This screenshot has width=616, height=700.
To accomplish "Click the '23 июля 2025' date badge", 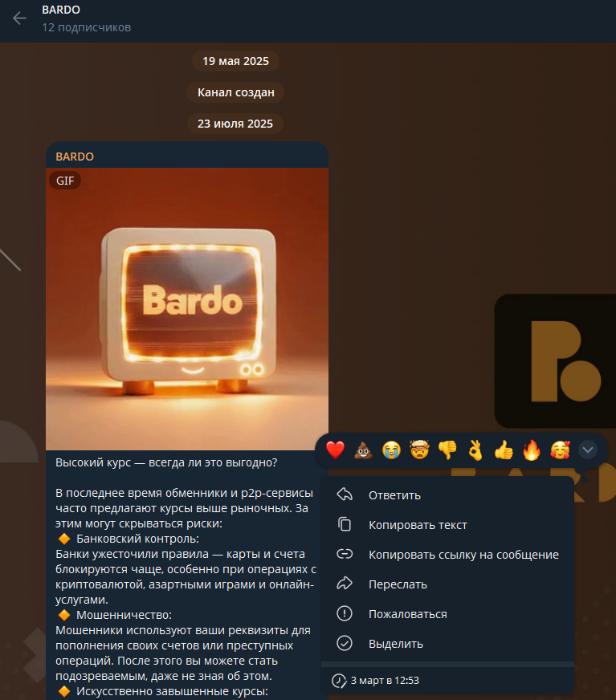I will [235, 124].
